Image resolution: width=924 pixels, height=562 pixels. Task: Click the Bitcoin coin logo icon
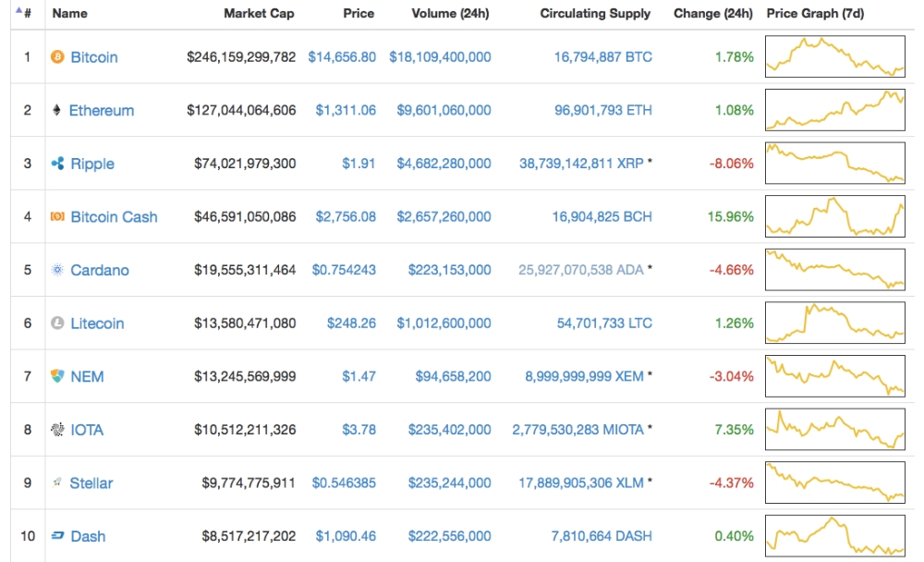(57, 57)
